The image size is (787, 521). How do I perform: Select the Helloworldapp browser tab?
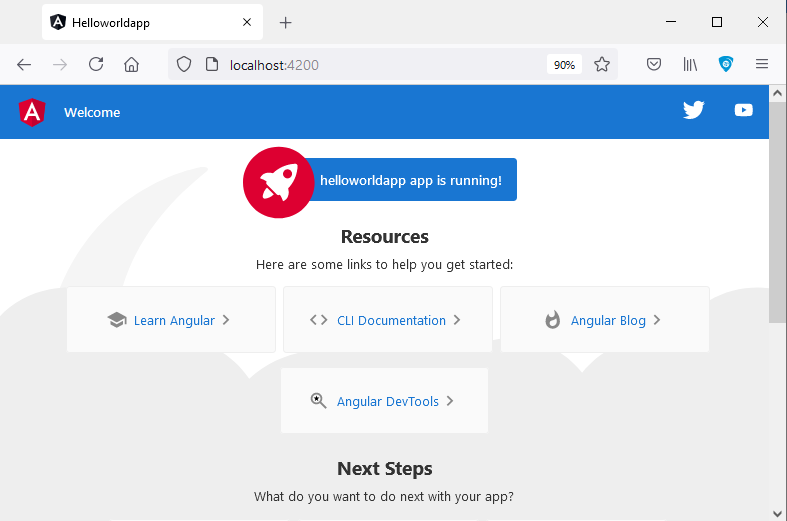[152, 22]
